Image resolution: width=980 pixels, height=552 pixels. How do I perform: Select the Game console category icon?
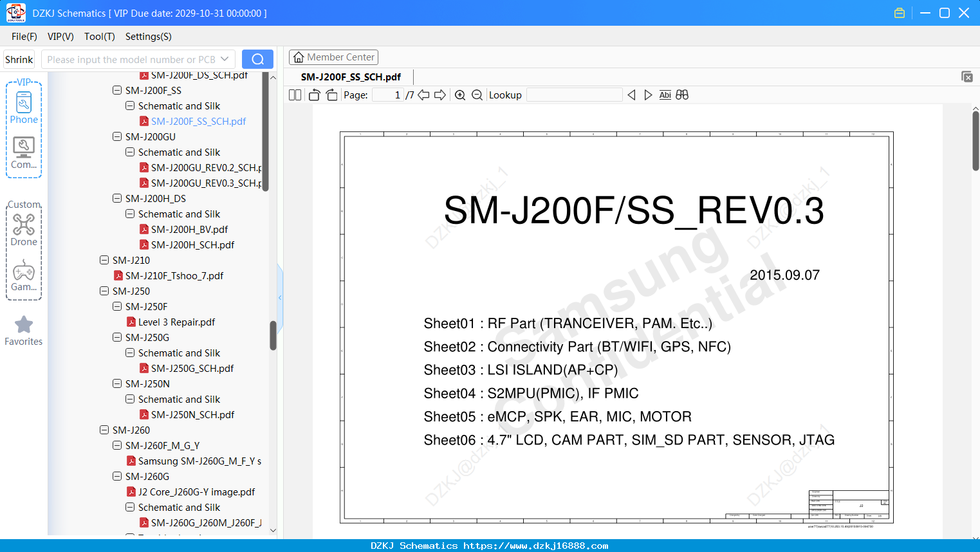[x=24, y=275]
